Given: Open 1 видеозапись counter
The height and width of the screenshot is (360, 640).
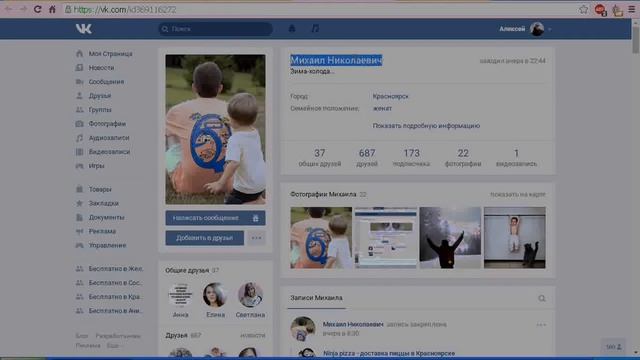Looking at the screenshot, I should (x=516, y=157).
